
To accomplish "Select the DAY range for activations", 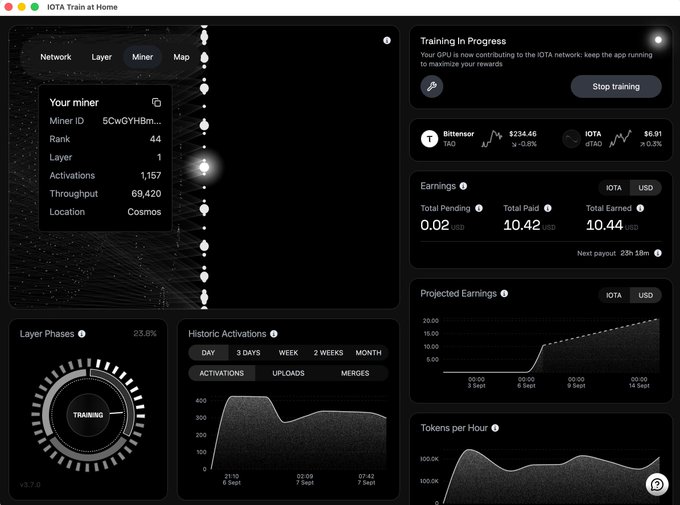I will click(x=208, y=353).
